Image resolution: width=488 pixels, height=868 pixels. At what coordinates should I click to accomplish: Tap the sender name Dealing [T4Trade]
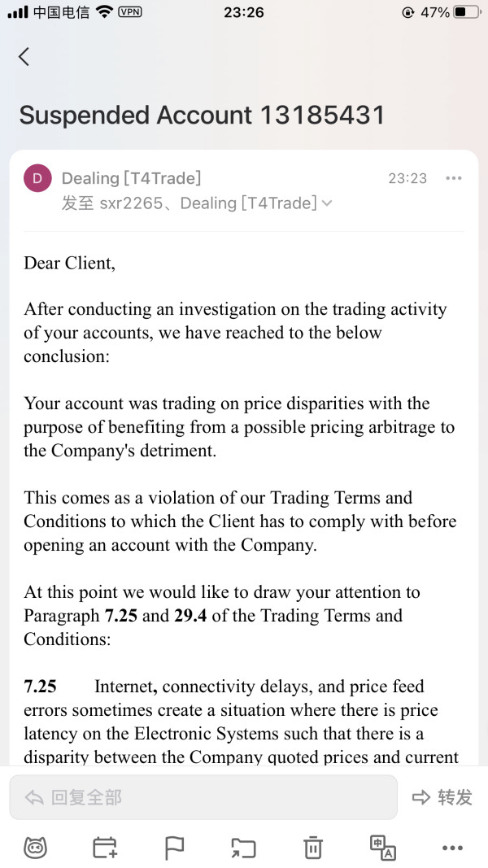pos(131,178)
